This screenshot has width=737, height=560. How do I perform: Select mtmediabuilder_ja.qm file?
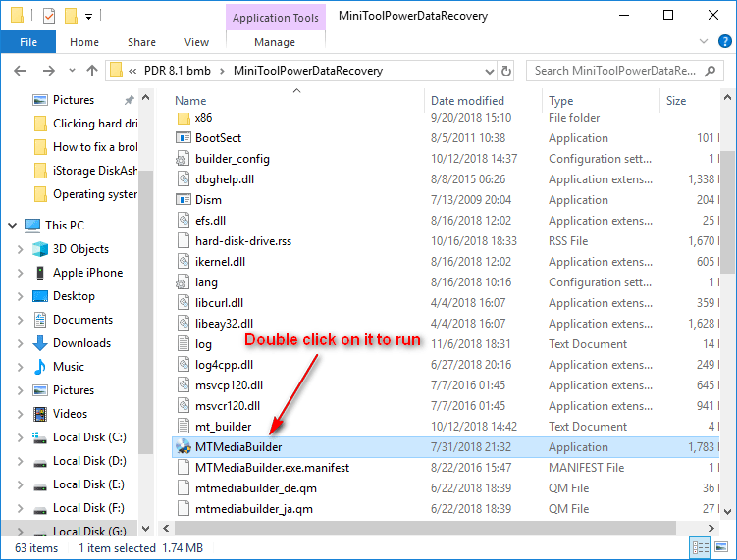(446, 509)
